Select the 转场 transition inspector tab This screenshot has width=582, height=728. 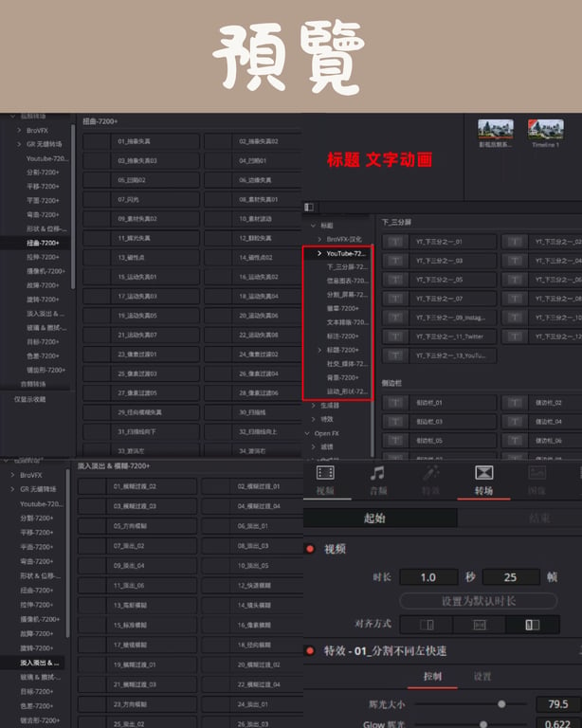pyautogui.click(x=483, y=473)
